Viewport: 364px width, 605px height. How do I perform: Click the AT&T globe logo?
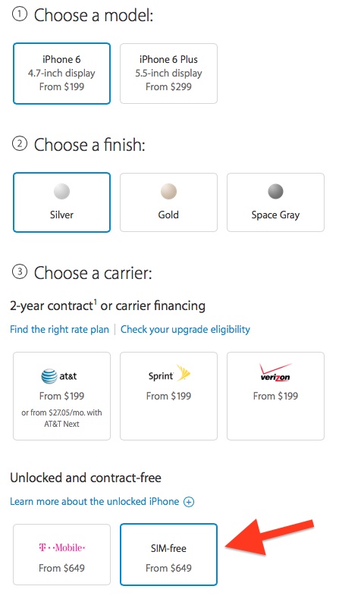pyautogui.click(x=49, y=376)
